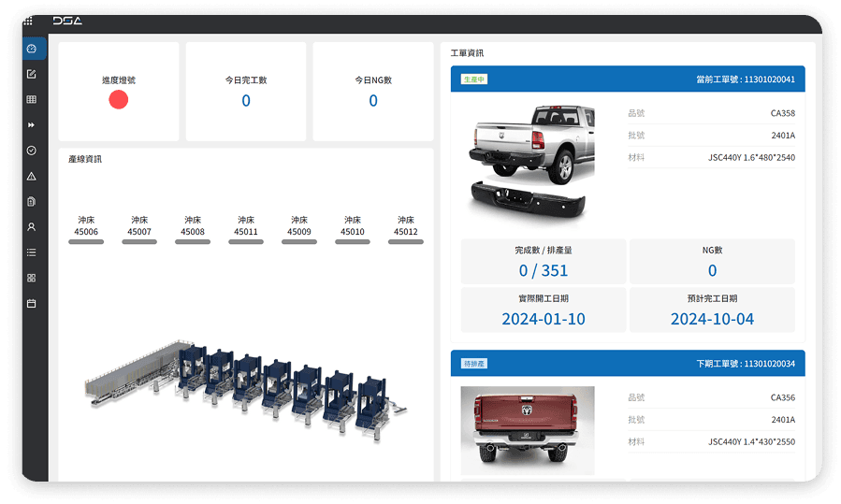Select press machine 沖床 45009

[299, 229]
